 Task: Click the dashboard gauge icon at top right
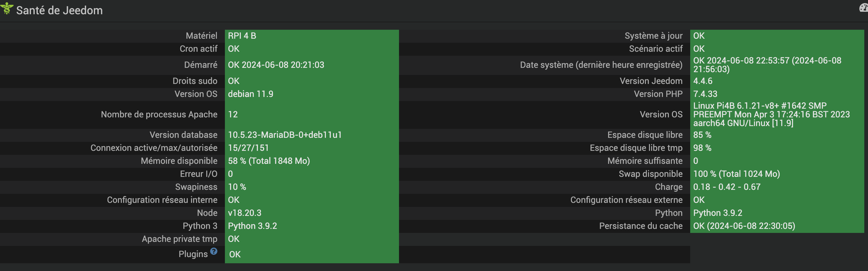pos(863,7)
